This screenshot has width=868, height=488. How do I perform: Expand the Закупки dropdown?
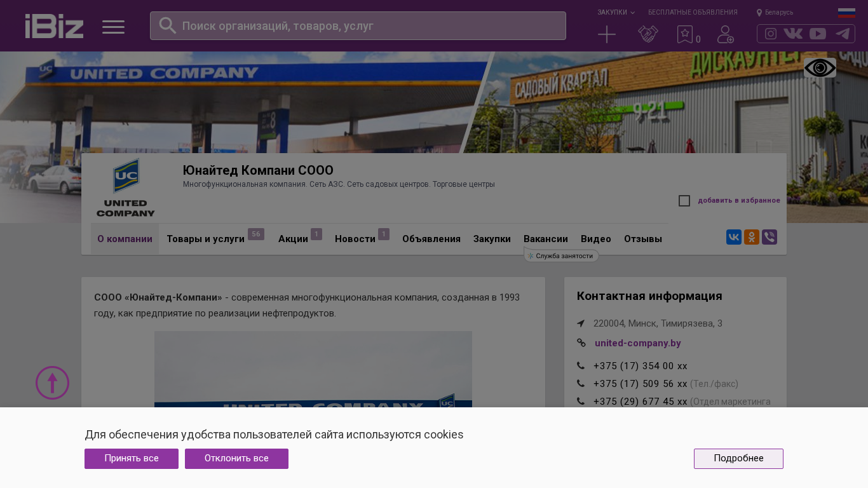click(x=616, y=13)
